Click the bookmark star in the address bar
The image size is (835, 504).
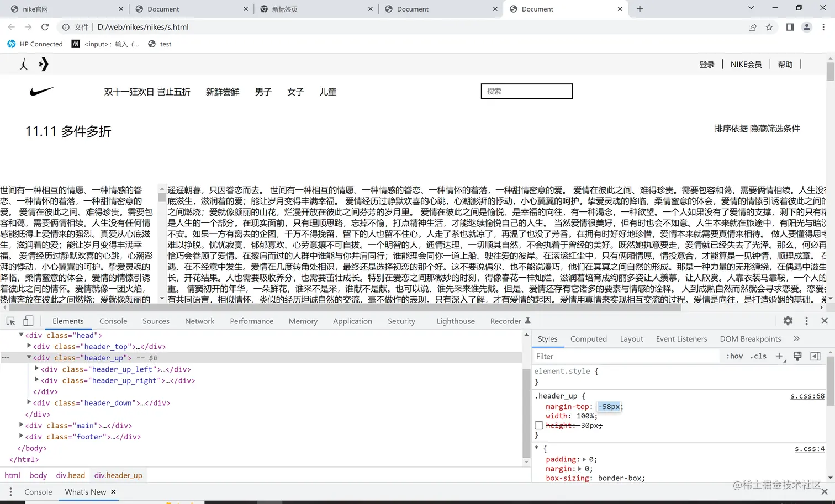[769, 26]
